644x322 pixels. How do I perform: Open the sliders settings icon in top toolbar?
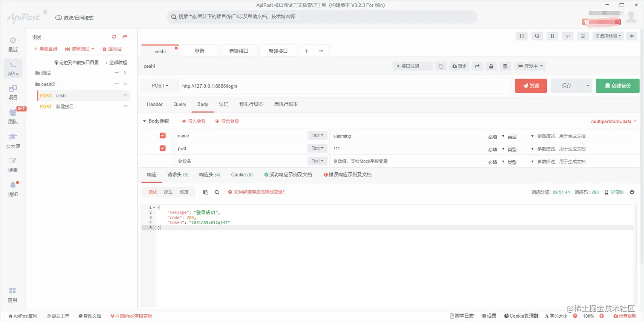(x=583, y=36)
